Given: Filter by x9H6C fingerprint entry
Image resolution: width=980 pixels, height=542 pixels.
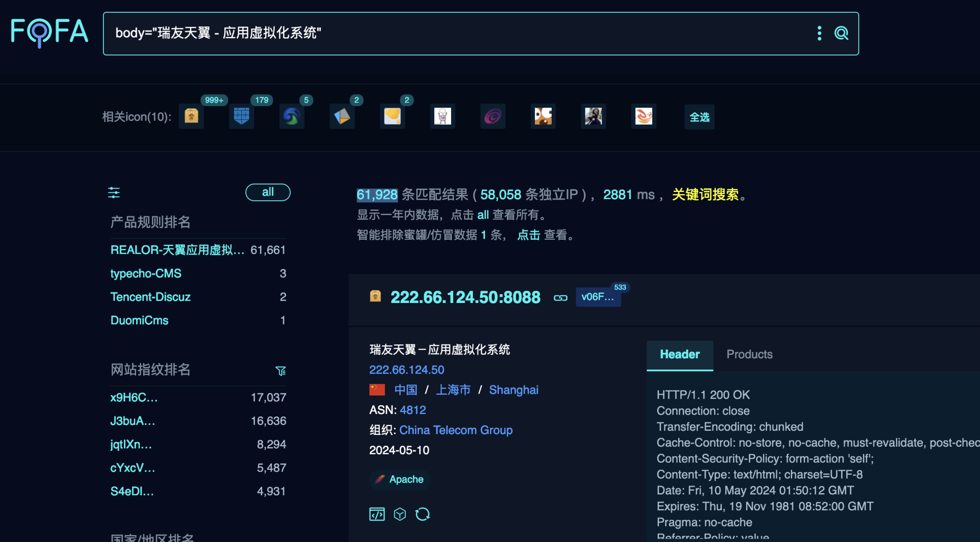Looking at the screenshot, I should [134, 397].
